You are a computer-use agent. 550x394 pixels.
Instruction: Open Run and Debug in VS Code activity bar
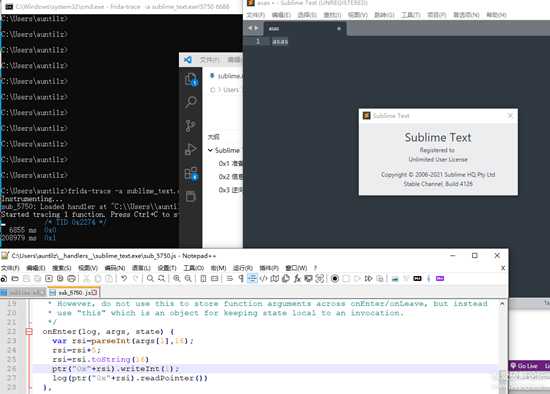coord(191,149)
